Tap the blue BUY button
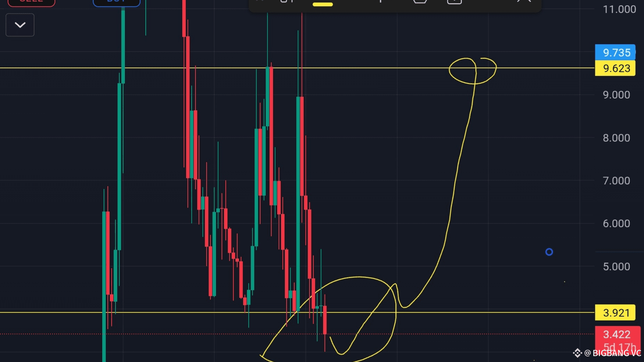Viewport: 644px width, 362px height. pos(116,2)
